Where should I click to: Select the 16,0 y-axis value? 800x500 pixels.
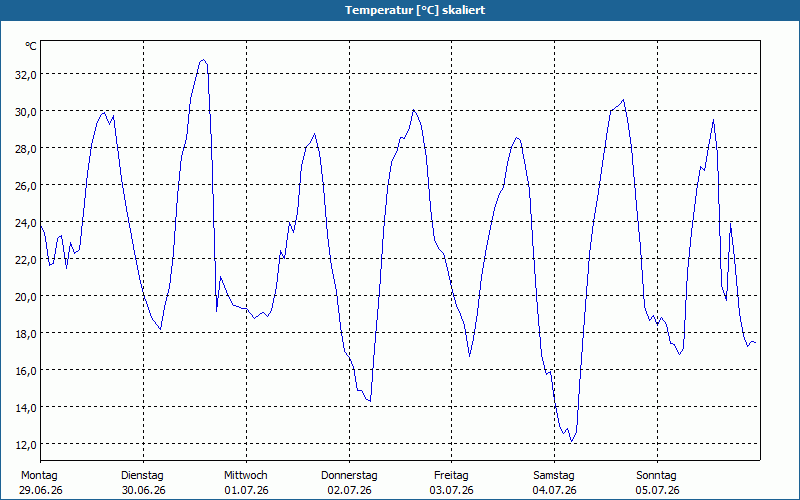(x=26, y=370)
